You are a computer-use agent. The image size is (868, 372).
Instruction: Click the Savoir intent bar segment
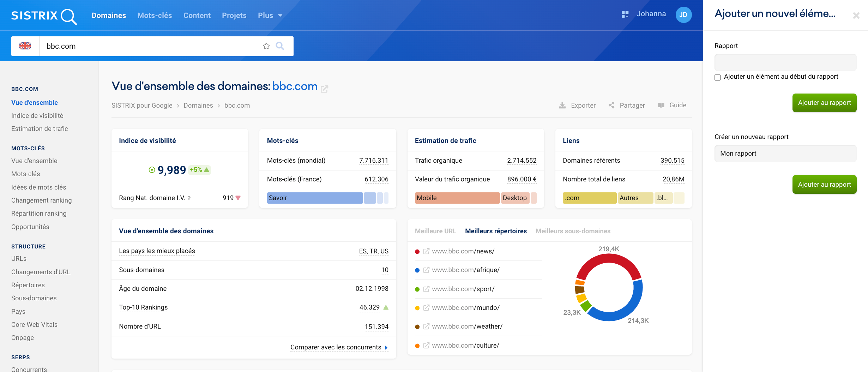click(315, 198)
